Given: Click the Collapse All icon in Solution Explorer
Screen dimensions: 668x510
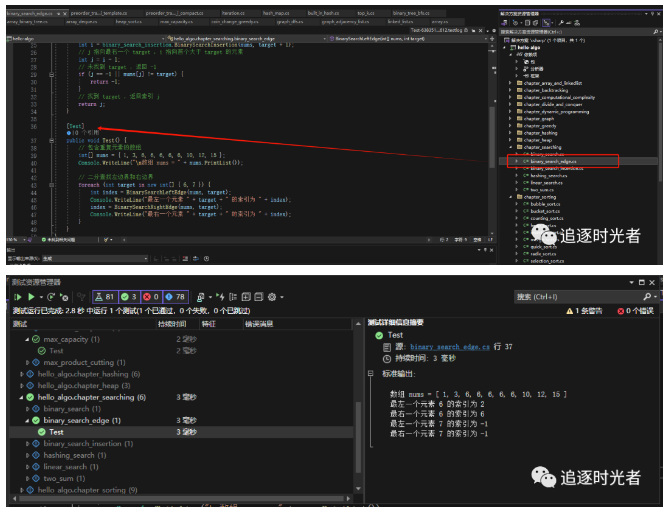Looking at the screenshot, I should [528, 23].
